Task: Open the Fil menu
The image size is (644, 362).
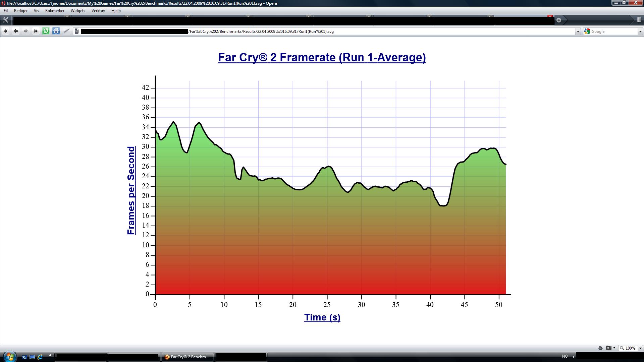Action: click(6, 11)
